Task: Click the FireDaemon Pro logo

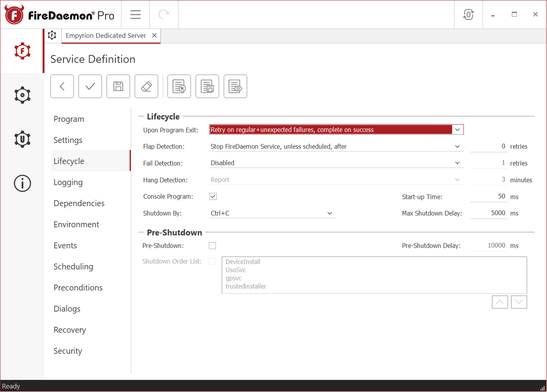Action: pos(59,15)
